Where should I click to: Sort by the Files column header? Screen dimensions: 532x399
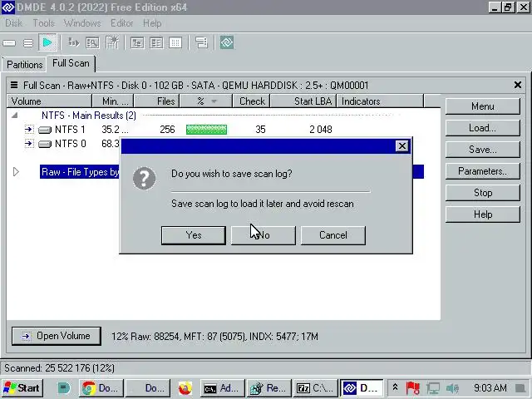tap(157, 101)
